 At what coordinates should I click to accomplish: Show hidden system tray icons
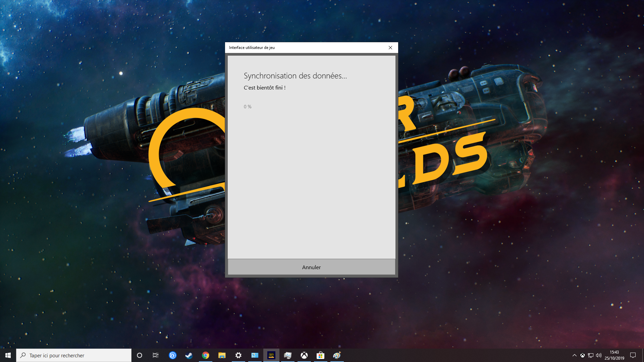tap(574, 355)
